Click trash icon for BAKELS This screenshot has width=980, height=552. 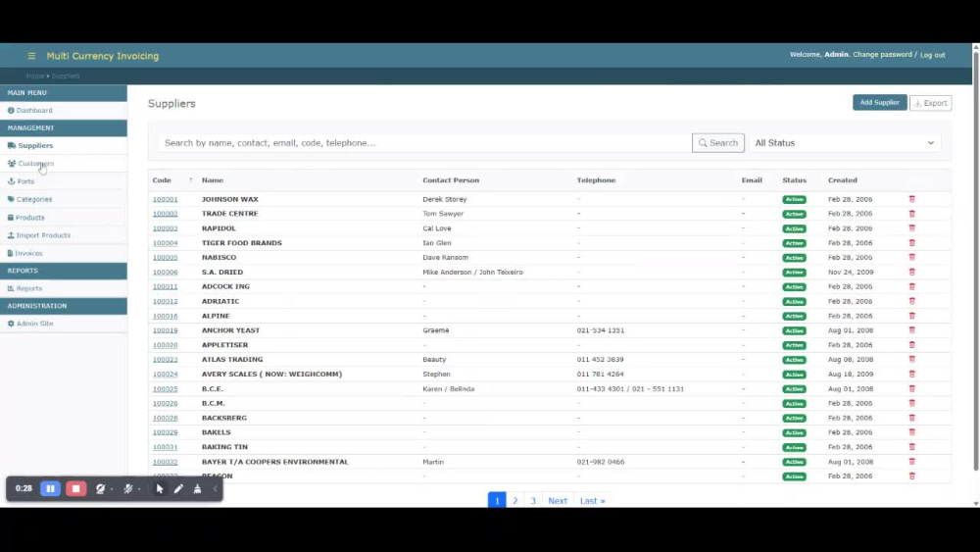tap(911, 432)
